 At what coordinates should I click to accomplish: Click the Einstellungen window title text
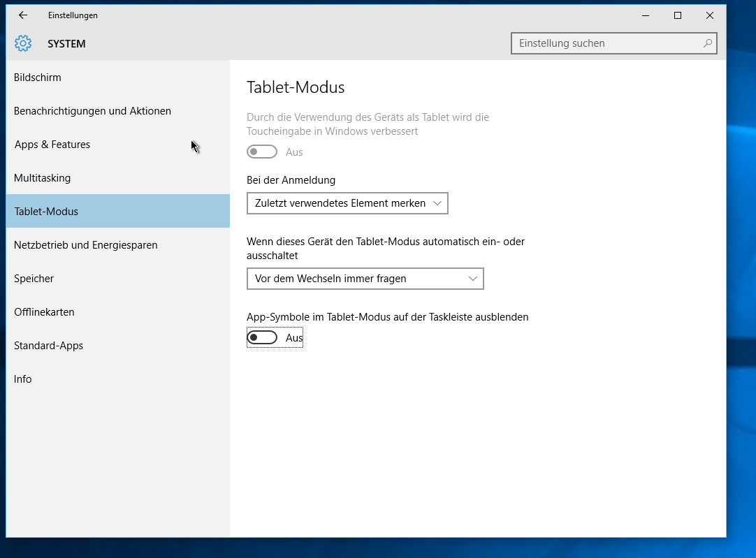coord(73,15)
